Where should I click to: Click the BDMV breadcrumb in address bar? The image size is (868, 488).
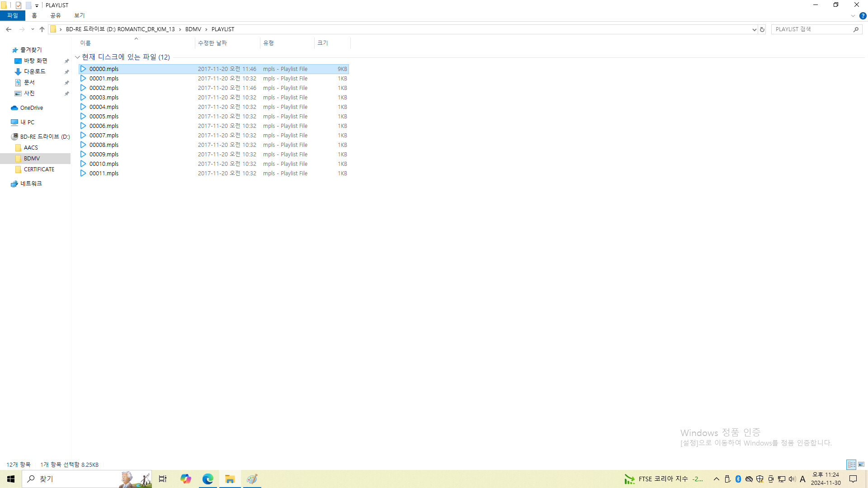pos(193,29)
